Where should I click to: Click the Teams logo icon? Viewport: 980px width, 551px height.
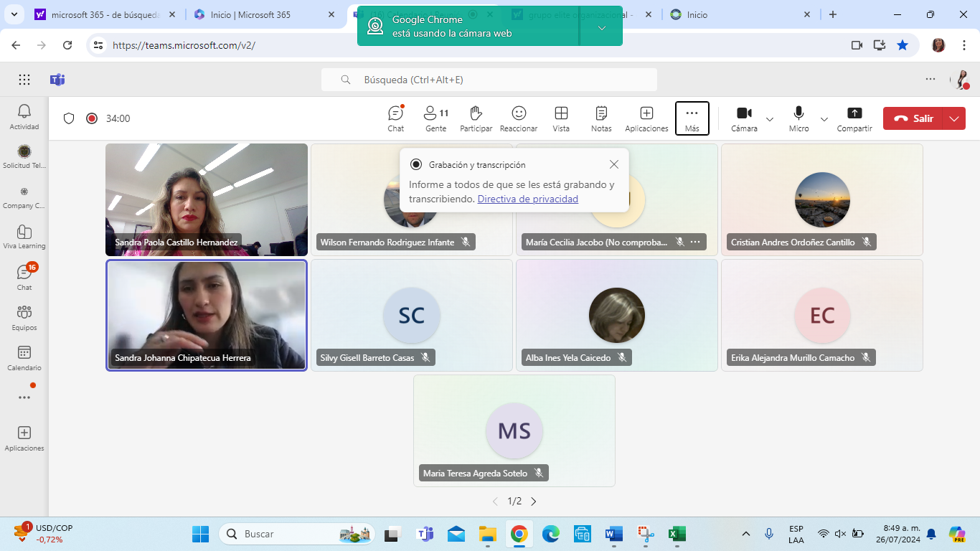click(x=57, y=80)
